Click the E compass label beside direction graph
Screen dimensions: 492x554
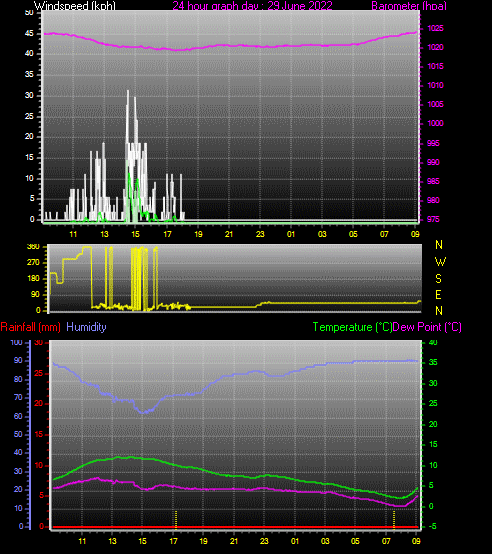tap(438, 295)
